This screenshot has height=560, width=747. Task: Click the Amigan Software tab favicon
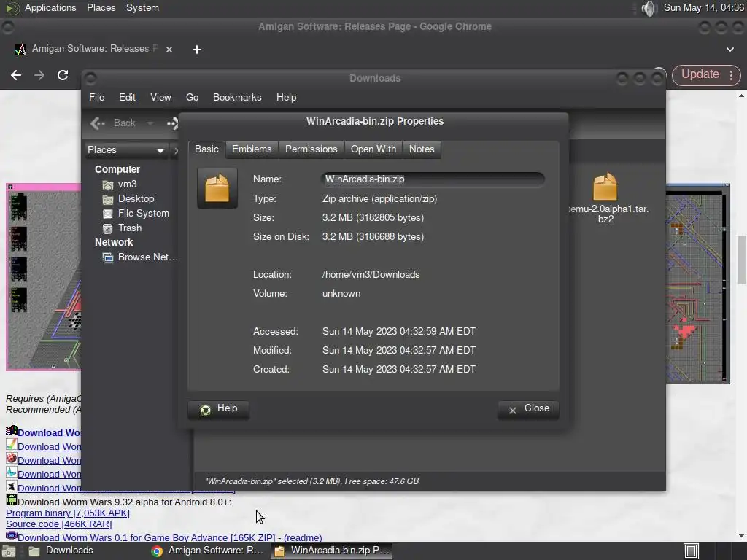click(x=20, y=49)
